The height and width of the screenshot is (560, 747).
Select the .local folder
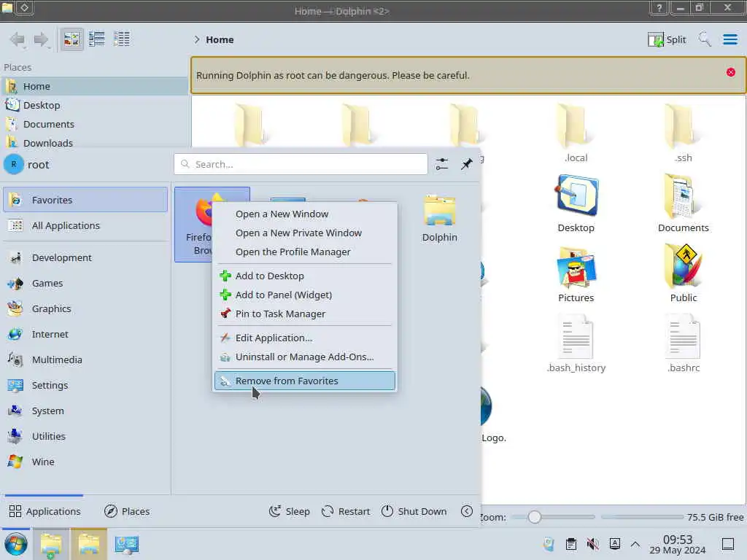(576, 133)
